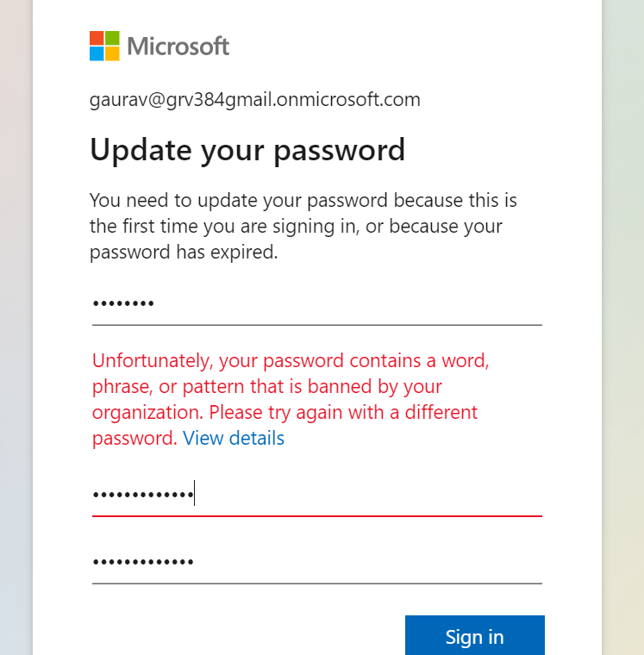Click the masked dots in the current password field
Viewport: 644px width, 655px height.
tap(123, 304)
